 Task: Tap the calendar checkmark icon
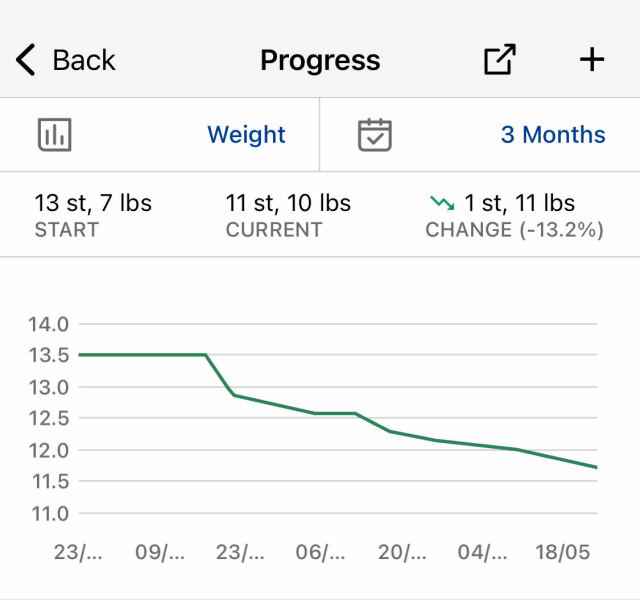(375, 135)
